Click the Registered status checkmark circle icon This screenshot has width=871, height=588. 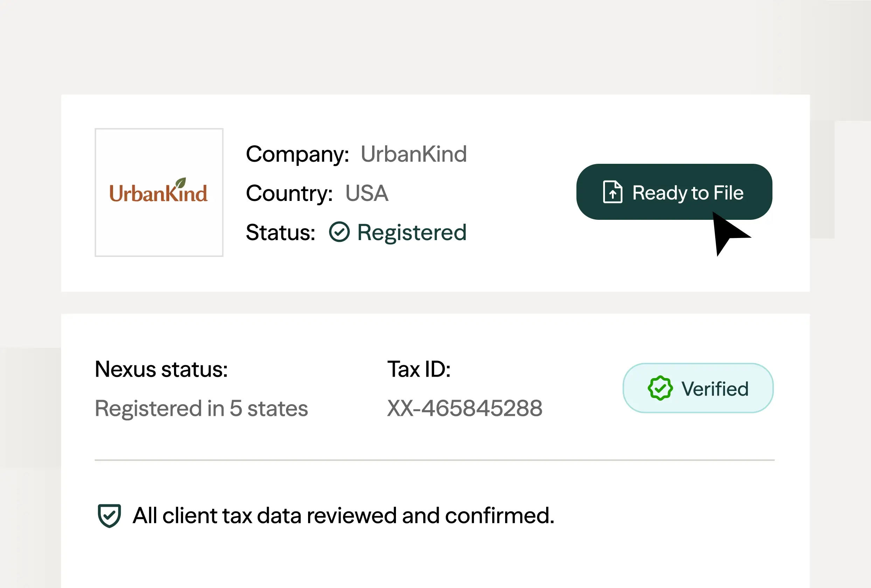coord(339,232)
